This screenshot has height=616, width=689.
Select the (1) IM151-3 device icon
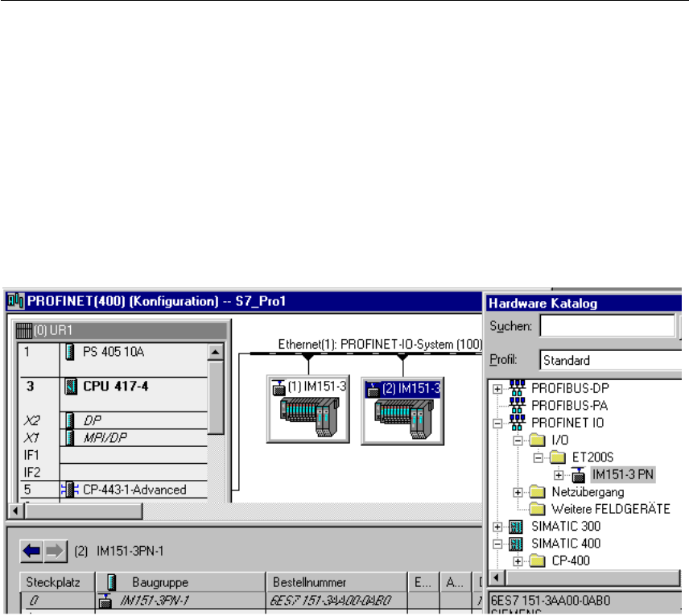pos(307,409)
